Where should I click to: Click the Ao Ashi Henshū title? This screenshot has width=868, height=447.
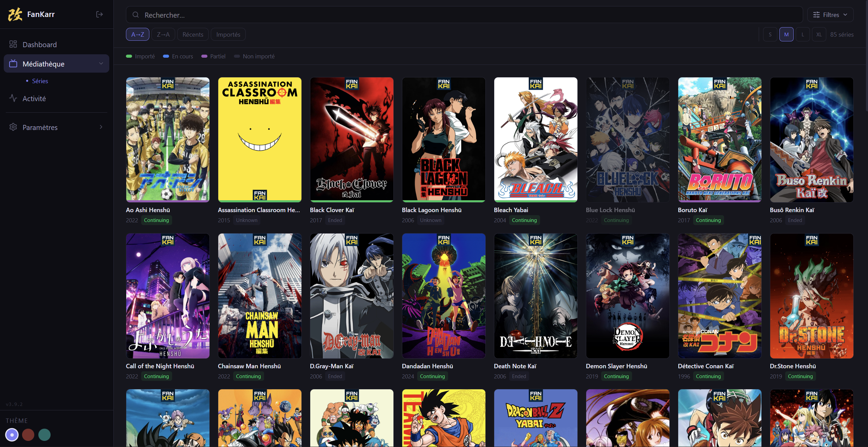point(148,210)
